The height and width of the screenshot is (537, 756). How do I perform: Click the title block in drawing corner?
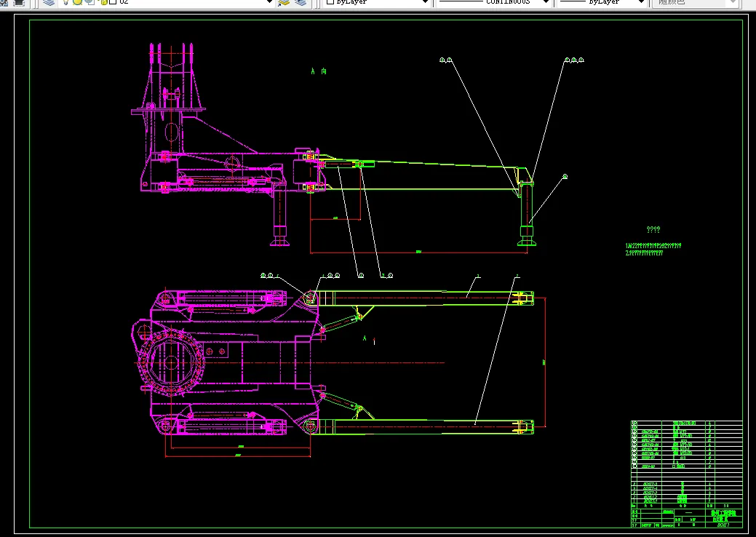coord(685,517)
